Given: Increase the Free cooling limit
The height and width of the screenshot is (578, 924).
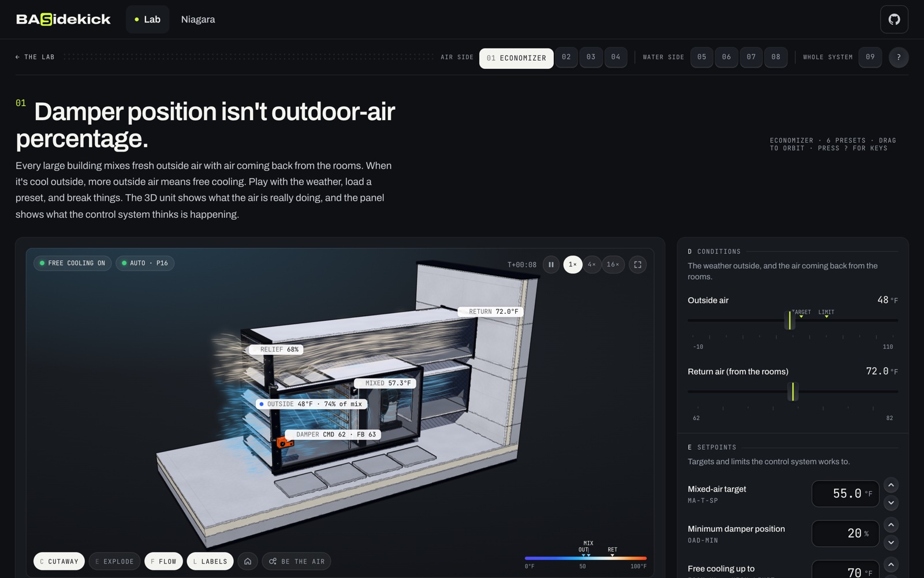Looking at the screenshot, I should pyautogui.click(x=891, y=565).
